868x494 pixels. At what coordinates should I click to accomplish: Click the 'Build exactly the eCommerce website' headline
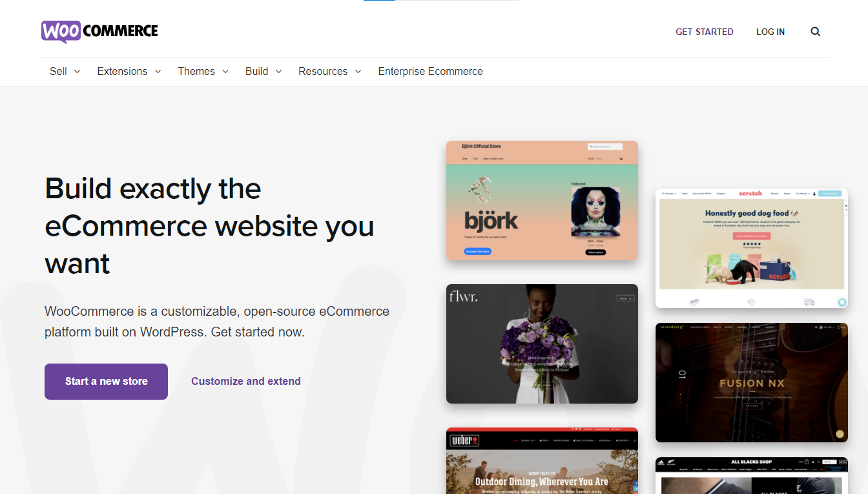coord(209,226)
